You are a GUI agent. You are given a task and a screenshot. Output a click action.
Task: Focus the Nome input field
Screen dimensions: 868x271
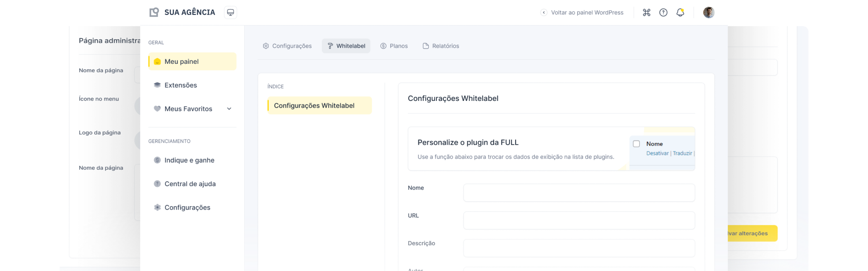(x=579, y=193)
